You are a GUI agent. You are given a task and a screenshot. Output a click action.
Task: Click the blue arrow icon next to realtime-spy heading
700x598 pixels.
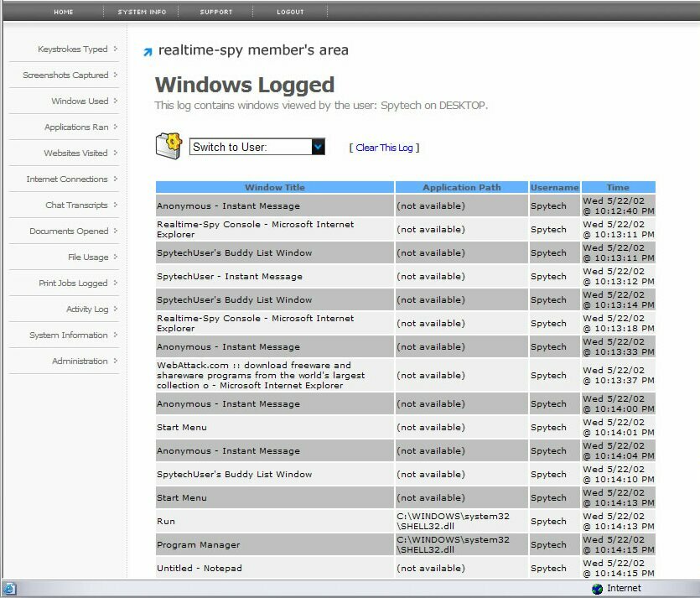[148, 52]
